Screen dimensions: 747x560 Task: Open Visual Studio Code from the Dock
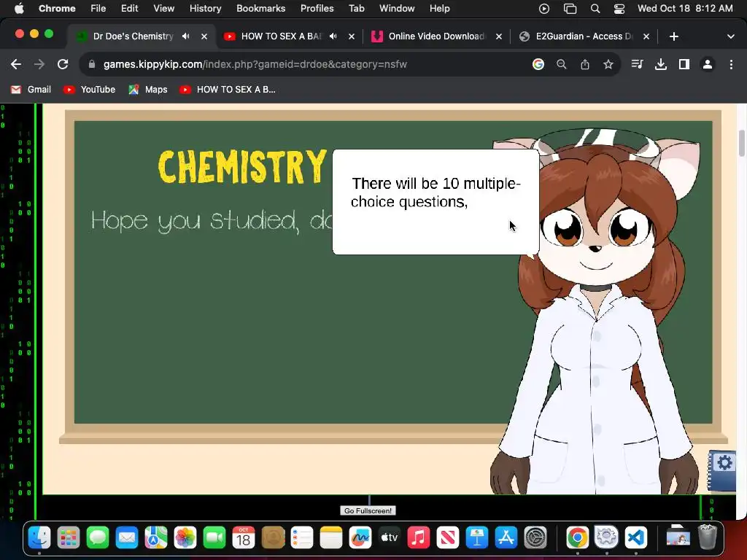(x=635, y=538)
